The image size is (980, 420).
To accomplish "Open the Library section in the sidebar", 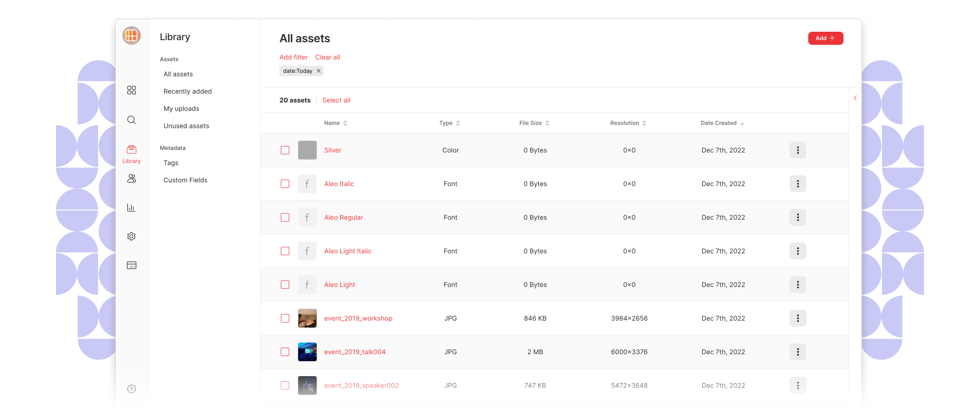I will [x=131, y=150].
